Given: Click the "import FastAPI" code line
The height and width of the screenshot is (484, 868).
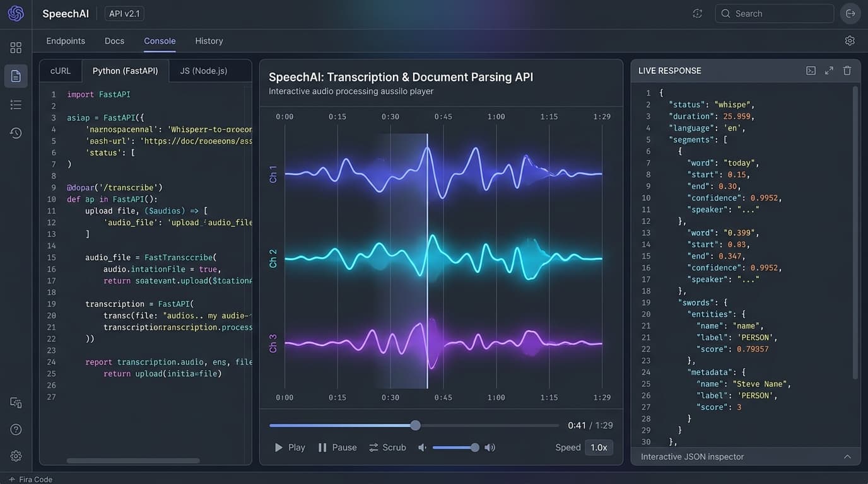Looking at the screenshot, I should [99, 94].
